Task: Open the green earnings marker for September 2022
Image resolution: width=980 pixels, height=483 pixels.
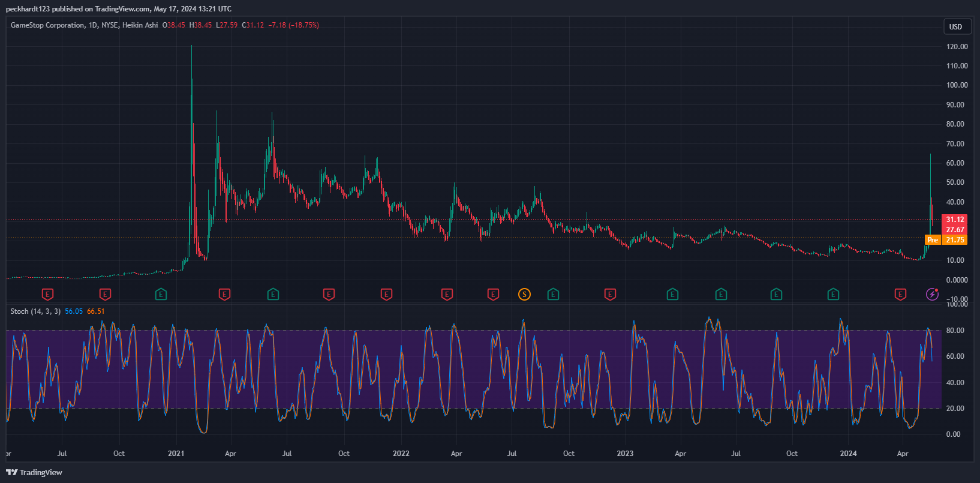Action: tap(553, 294)
